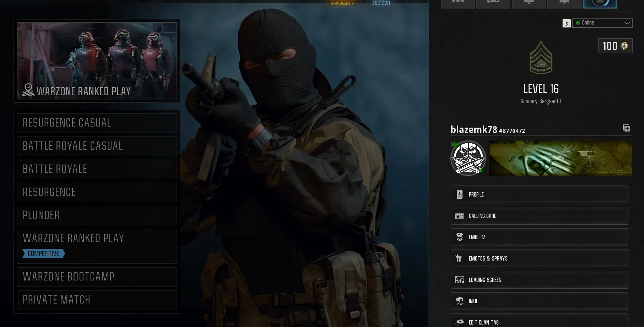Choose Plunder game mode

point(97,215)
